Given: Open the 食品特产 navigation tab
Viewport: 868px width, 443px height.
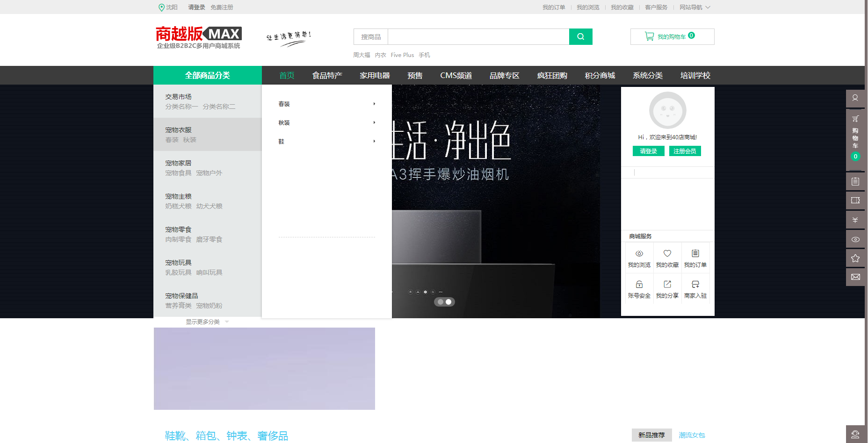Looking at the screenshot, I should 327,76.
